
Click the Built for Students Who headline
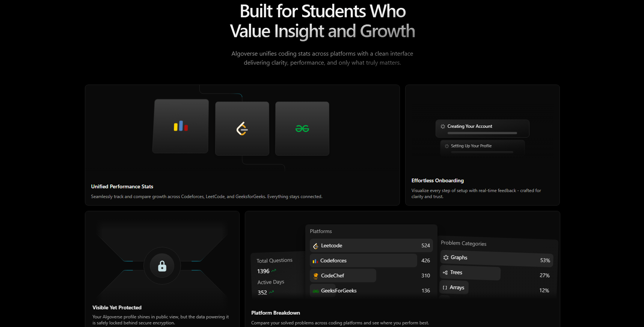point(323,11)
